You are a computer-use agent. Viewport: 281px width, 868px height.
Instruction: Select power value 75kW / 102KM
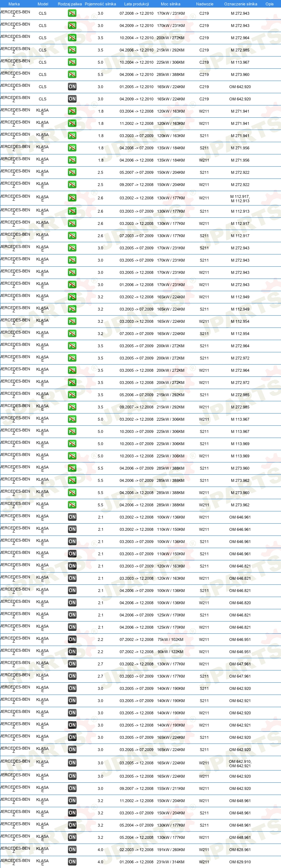point(171,639)
